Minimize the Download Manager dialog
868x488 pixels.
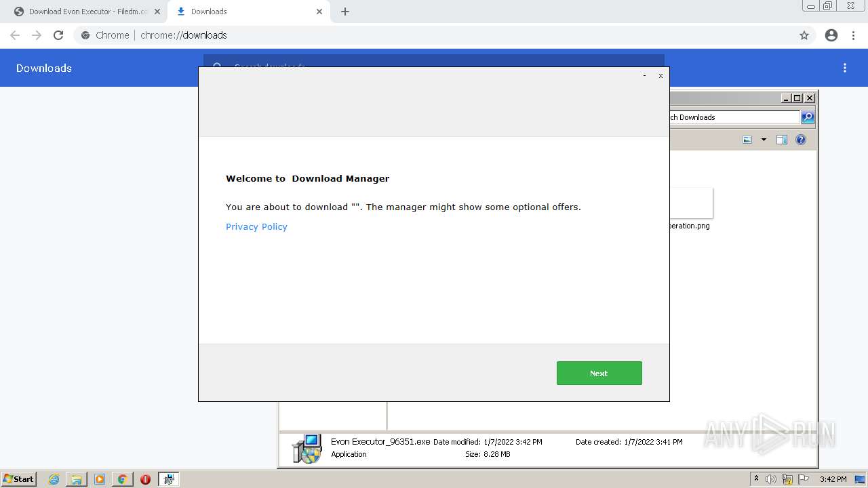[x=644, y=76]
